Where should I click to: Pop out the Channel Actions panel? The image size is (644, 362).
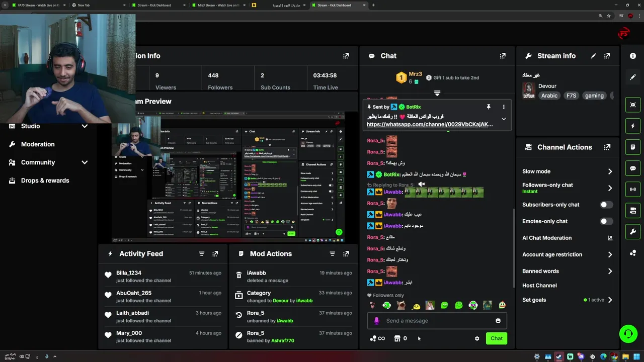click(x=607, y=147)
